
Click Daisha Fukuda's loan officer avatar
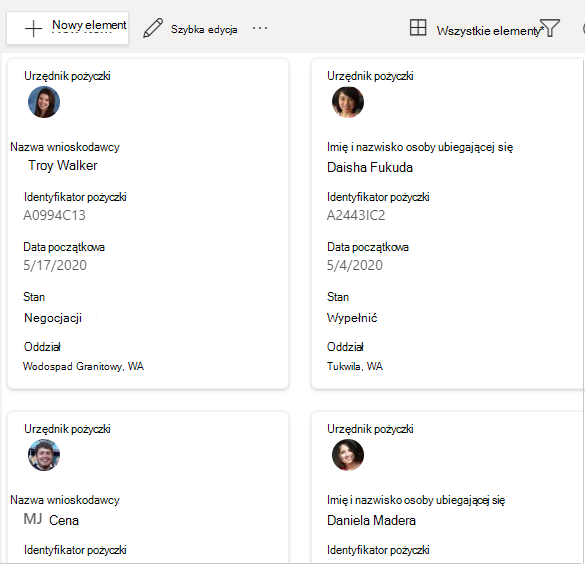tap(348, 102)
